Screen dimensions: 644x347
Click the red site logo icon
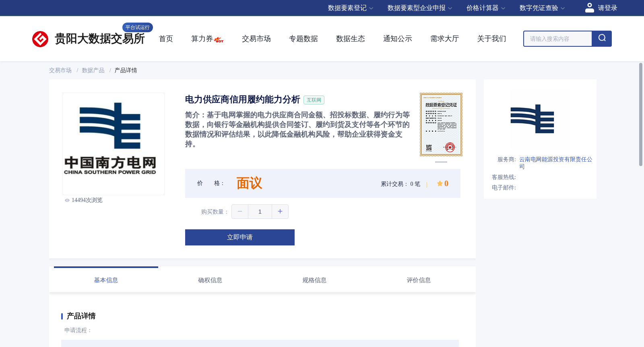click(x=40, y=39)
